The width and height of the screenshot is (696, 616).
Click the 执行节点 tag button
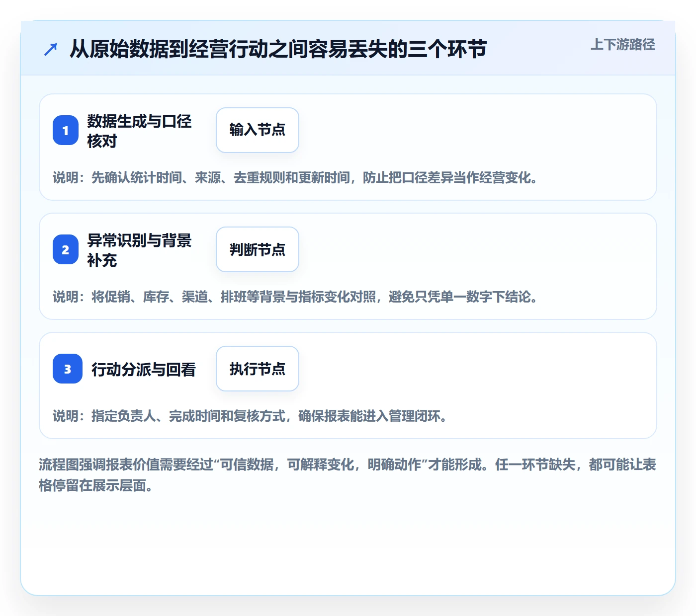(x=258, y=369)
